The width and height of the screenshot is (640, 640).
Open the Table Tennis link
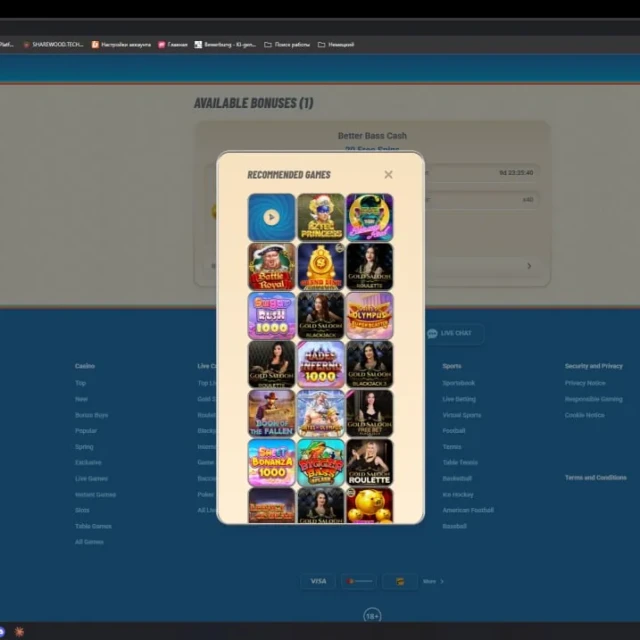pos(460,462)
